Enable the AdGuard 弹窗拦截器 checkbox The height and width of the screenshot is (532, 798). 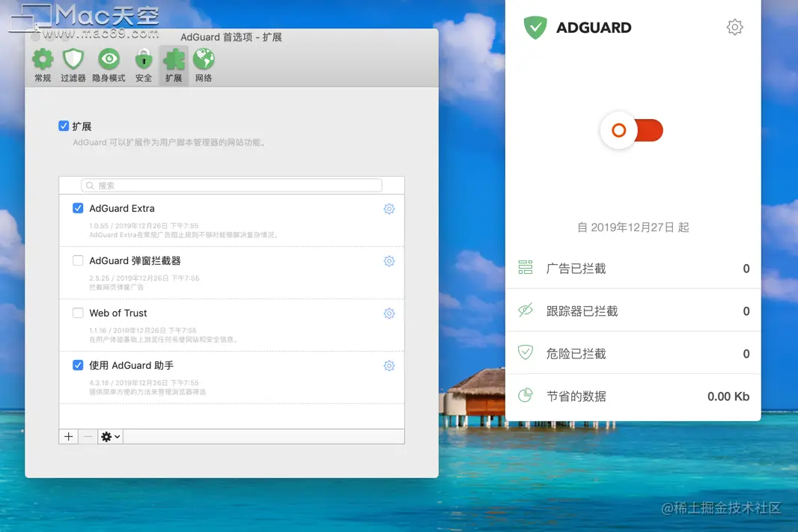click(78, 260)
